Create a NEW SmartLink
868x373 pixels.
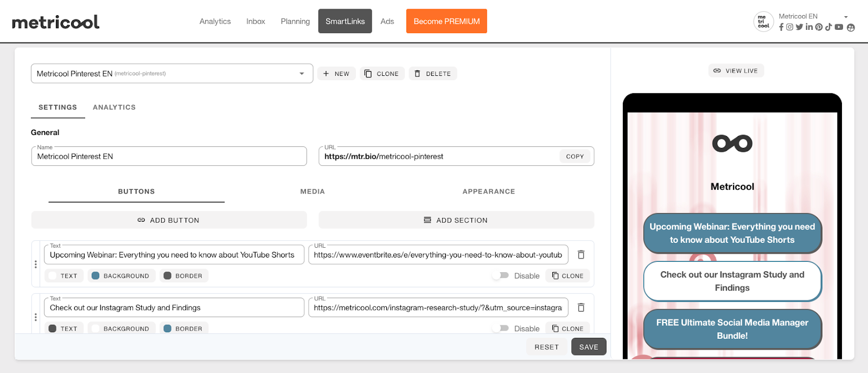[336, 74]
